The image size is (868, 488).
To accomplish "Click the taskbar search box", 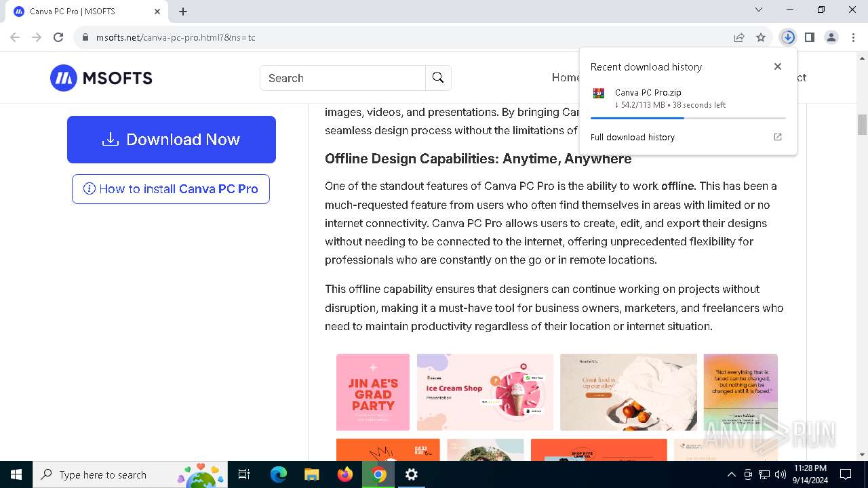I will click(130, 474).
